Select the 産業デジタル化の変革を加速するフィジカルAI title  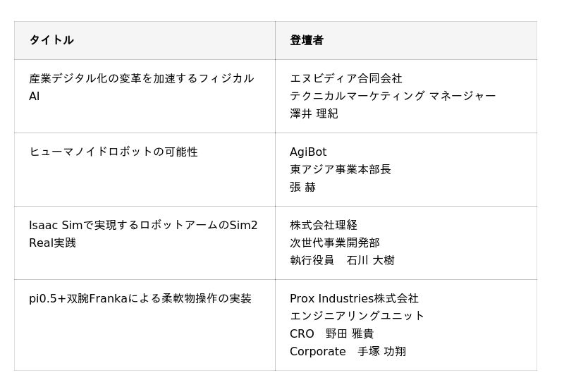point(141,87)
